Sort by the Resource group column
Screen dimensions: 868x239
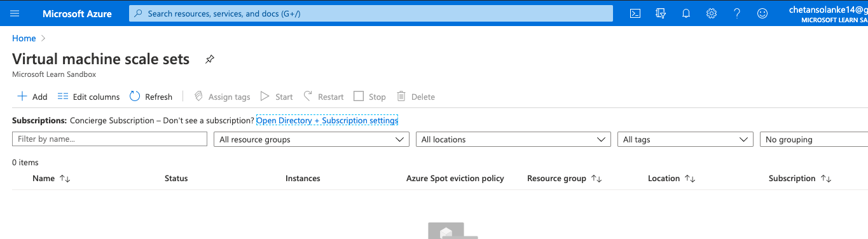(564, 179)
